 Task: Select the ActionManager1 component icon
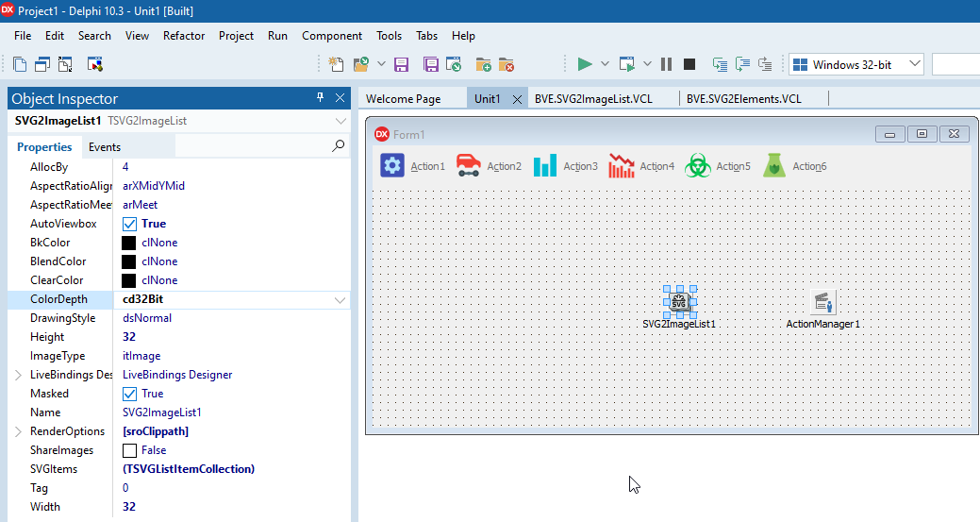(x=823, y=302)
